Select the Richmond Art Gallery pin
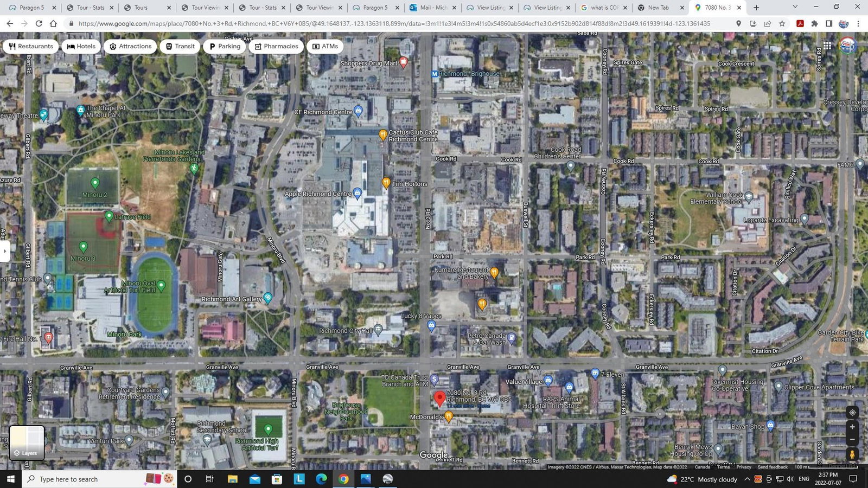The image size is (868, 488). [x=267, y=298]
